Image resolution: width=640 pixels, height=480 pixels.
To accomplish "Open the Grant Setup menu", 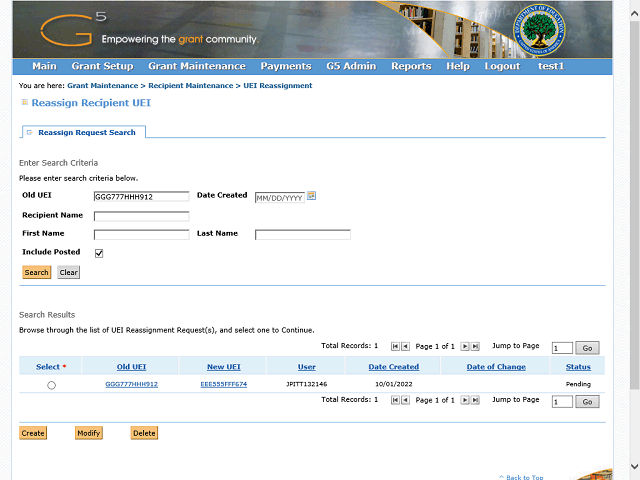I will click(102, 66).
